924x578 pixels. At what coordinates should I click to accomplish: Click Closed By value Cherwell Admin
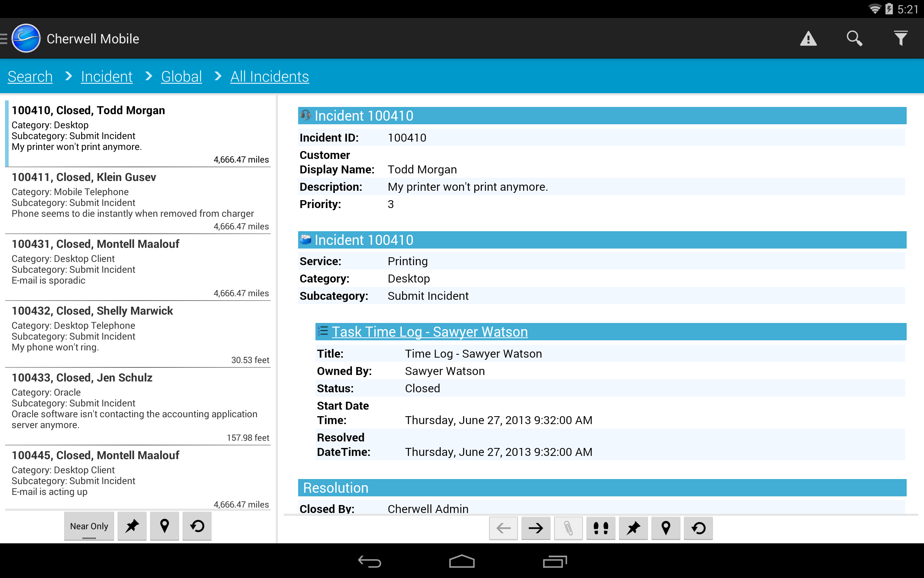(428, 508)
